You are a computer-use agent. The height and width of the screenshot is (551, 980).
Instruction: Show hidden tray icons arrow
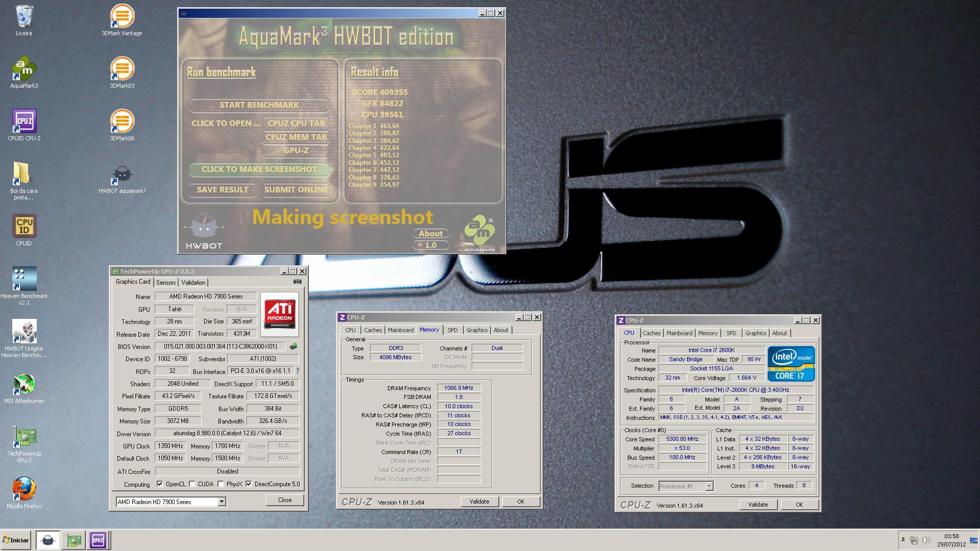[x=903, y=540]
